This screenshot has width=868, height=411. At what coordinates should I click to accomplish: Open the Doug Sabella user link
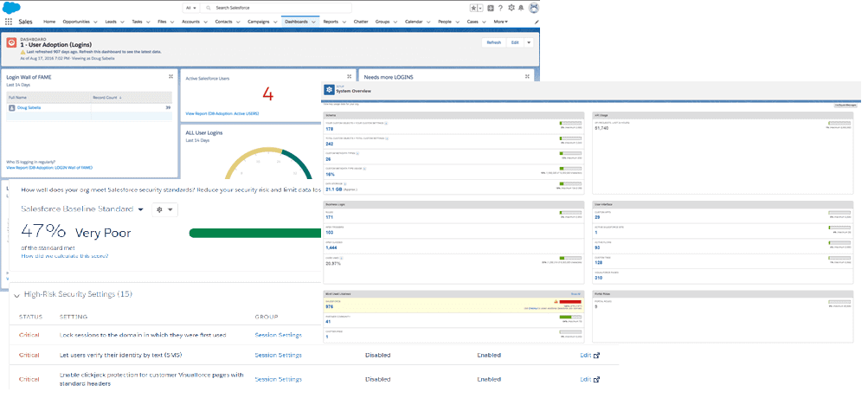(x=29, y=108)
